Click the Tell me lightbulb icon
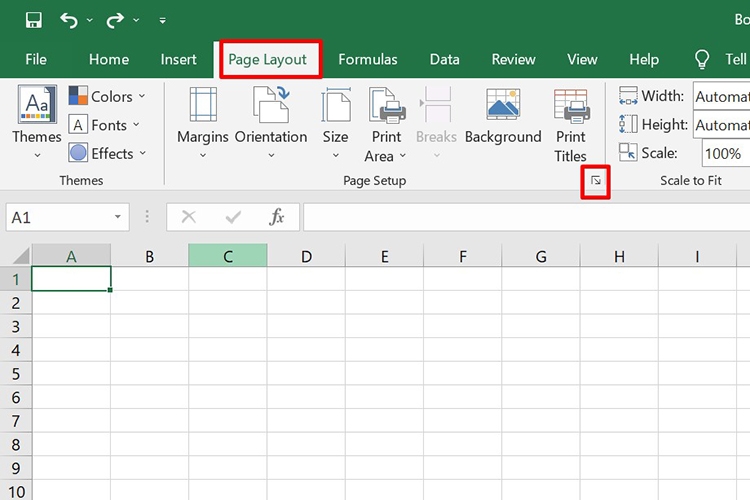The width and height of the screenshot is (750, 500). 702,59
